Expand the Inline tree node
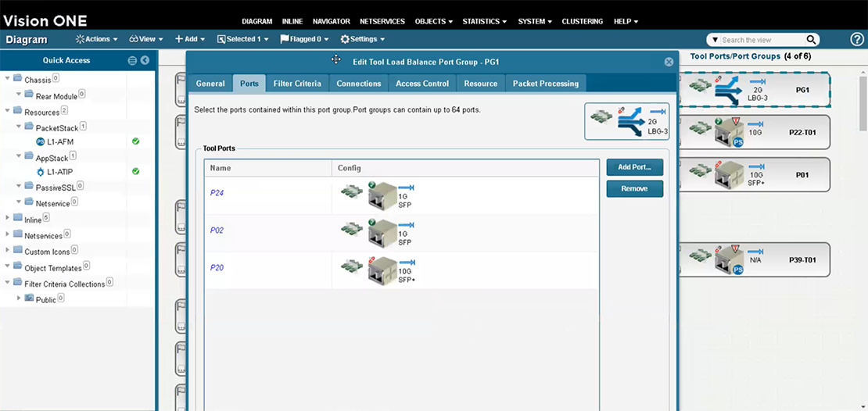The height and width of the screenshot is (411, 868). pyautogui.click(x=8, y=220)
